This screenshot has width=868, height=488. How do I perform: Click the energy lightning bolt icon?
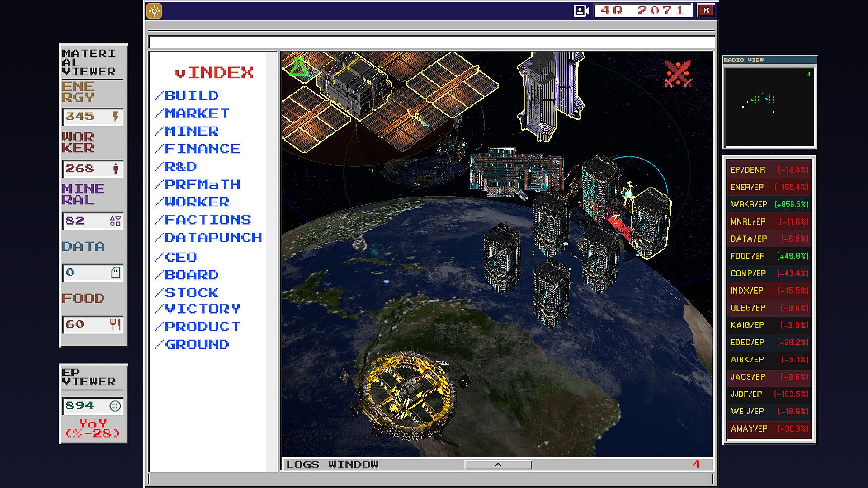(x=115, y=117)
